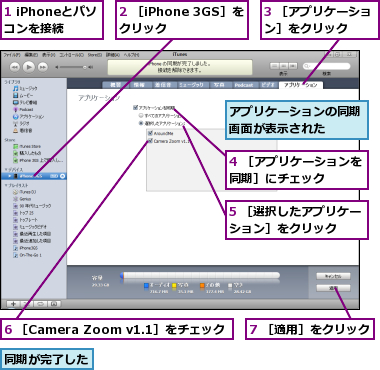This screenshot has width=380, height=370.
Task: Open the ヘルプ menu
Action: pyautogui.click(x=131, y=55)
